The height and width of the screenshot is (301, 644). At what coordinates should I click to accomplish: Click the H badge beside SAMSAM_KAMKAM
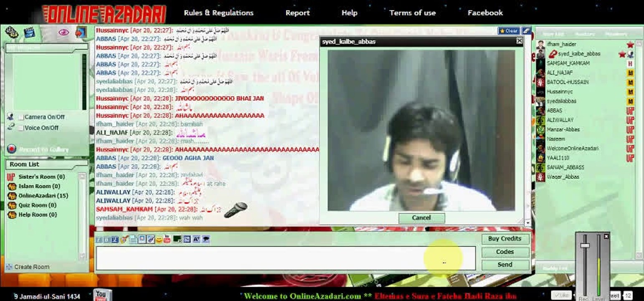[x=630, y=64]
